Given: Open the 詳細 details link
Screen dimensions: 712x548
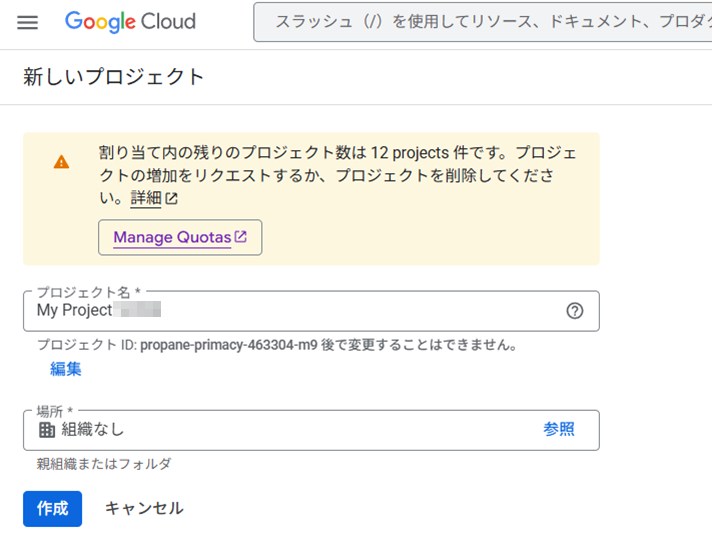Looking at the screenshot, I should pos(146,198).
